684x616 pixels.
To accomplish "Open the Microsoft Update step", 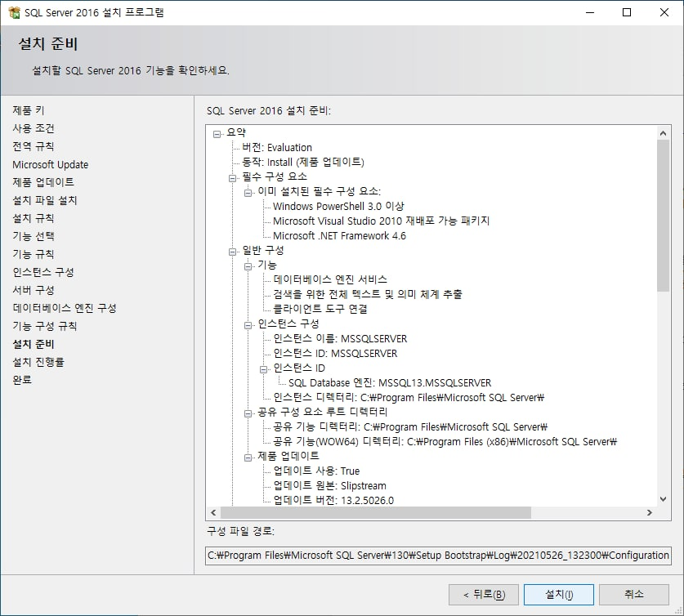I will [51, 164].
